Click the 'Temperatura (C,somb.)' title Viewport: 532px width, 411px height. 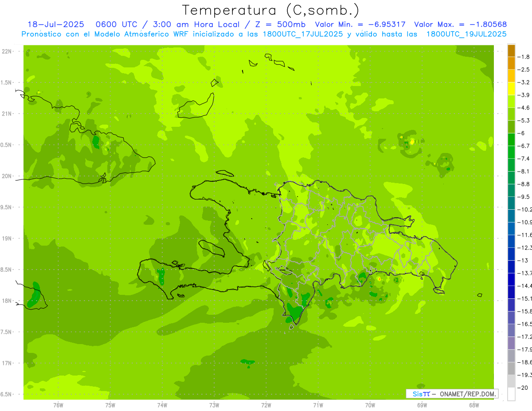pos(270,10)
